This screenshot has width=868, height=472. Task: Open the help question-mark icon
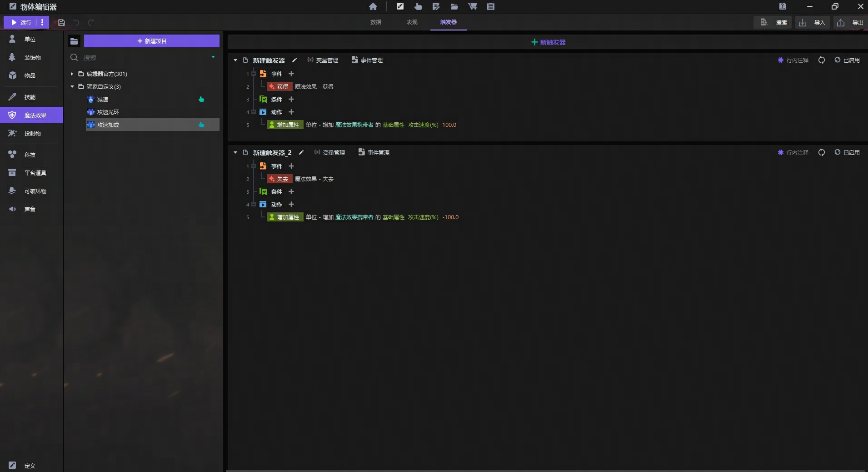tap(783, 6)
